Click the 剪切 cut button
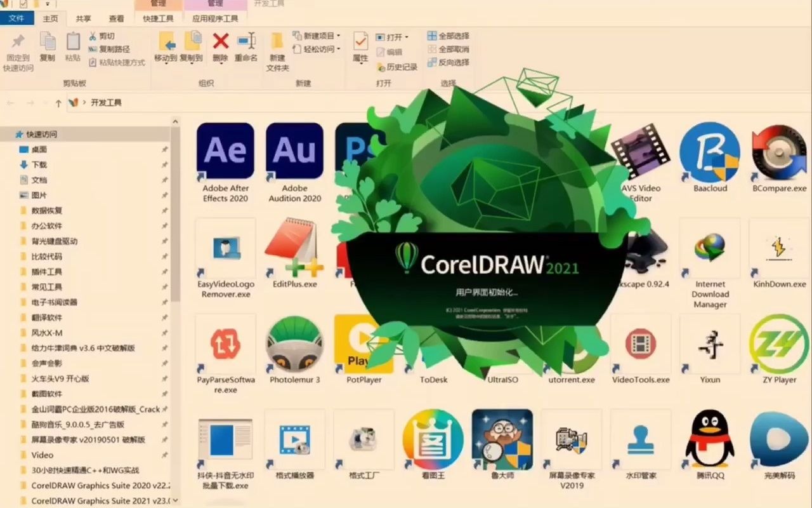Viewport: 812px width, 508px height. click(x=102, y=36)
